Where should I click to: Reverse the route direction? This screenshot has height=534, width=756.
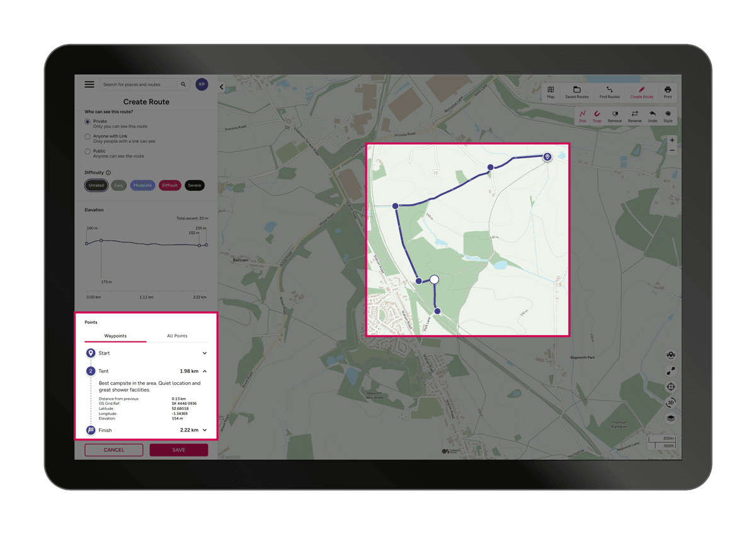(634, 116)
